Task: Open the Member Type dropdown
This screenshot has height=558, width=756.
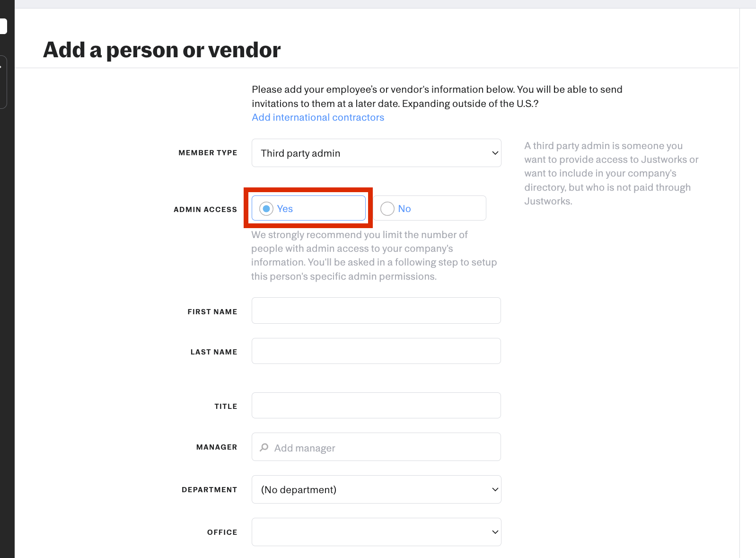Action: (x=376, y=153)
